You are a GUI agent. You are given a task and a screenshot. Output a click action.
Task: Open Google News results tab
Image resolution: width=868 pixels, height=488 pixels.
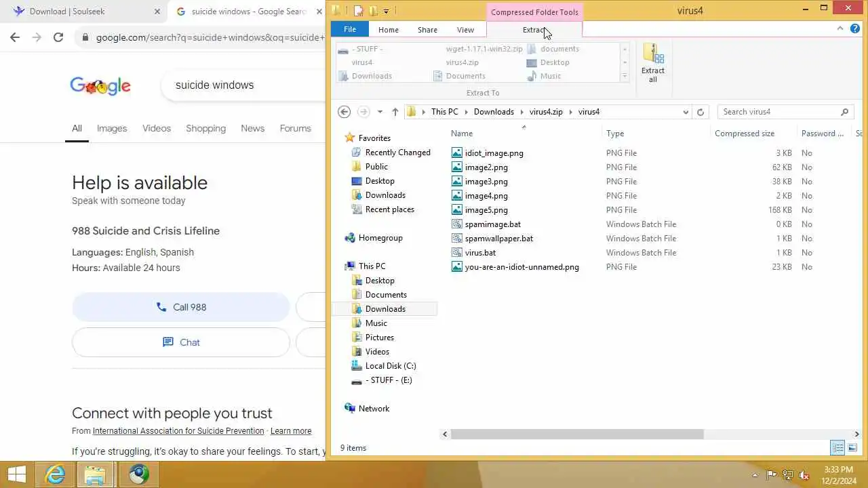point(252,128)
